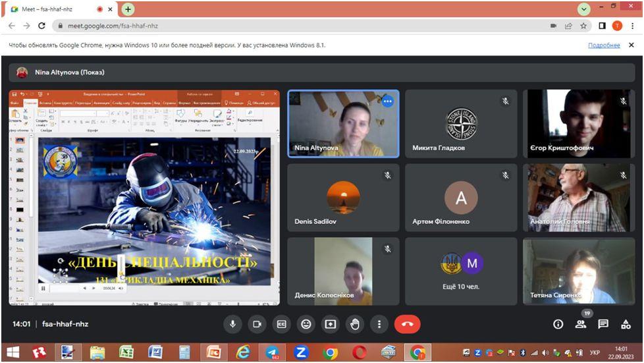Go forward in Chrome
The image size is (644, 363).
pos(27,26)
